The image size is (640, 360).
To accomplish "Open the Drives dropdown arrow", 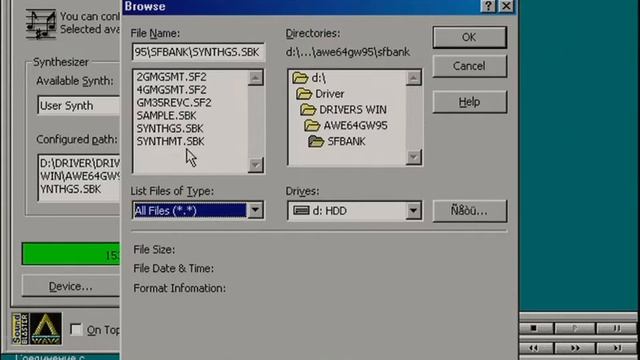I will pyautogui.click(x=413, y=211).
